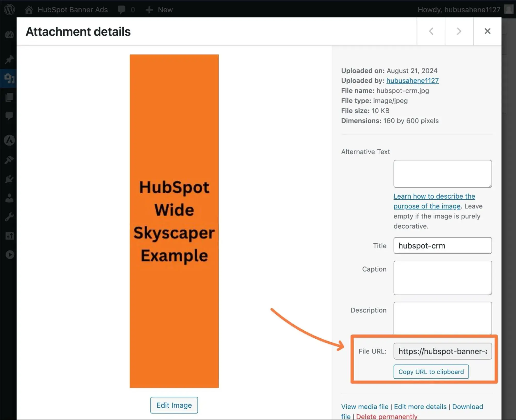
Task: Open the Appearance brush sidebar icon
Action: pyautogui.click(x=10, y=160)
